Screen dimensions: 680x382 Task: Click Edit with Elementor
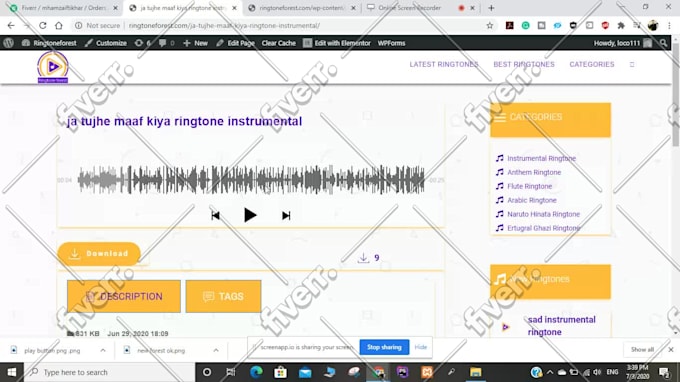337,43
